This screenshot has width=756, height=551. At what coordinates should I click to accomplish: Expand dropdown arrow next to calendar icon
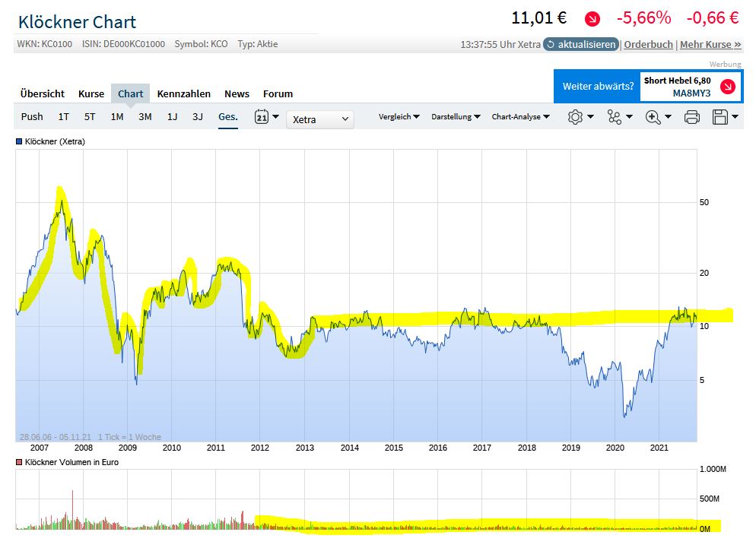276,116
